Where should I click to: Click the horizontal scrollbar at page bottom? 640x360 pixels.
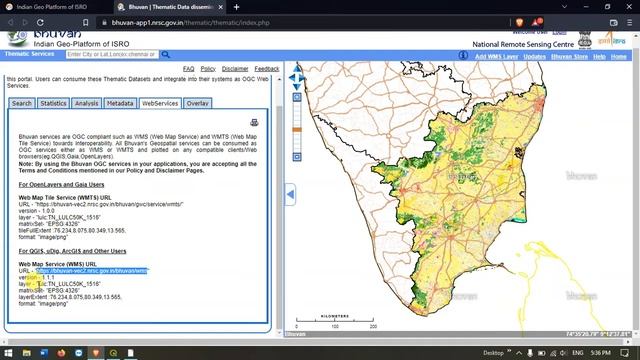pyautogui.click(x=316, y=342)
